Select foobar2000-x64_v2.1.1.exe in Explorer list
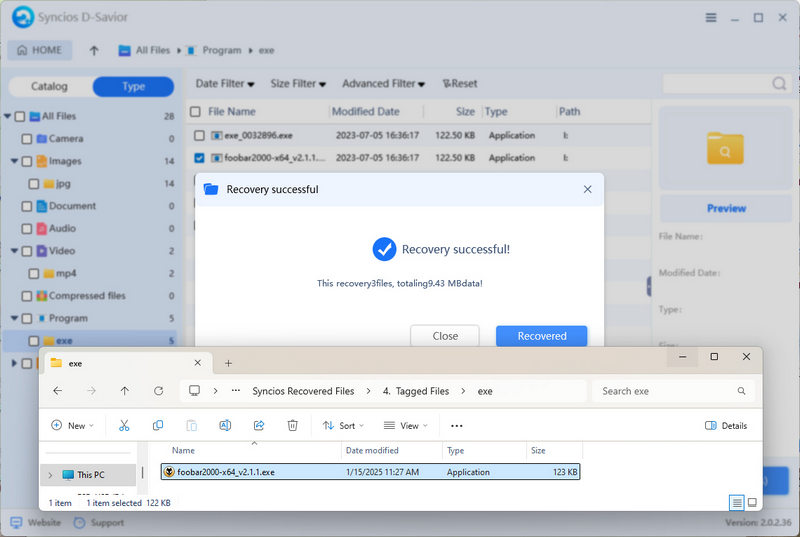The image size is (800, 537). tap(370, 472)
